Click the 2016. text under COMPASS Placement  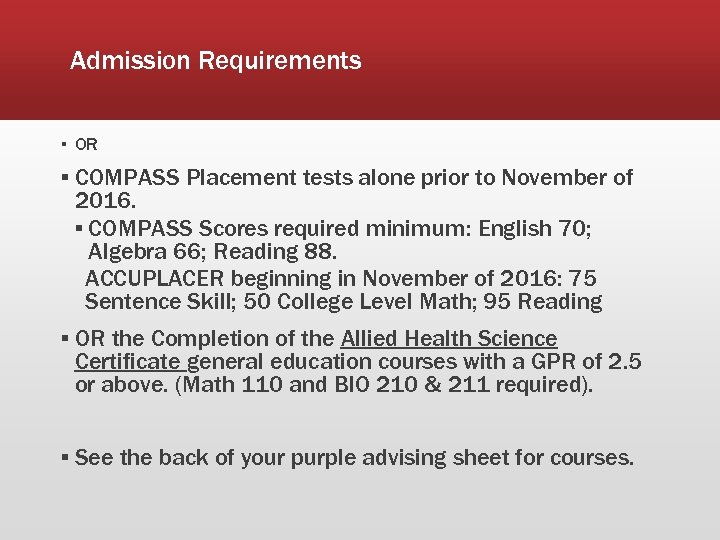click(x=107, y=201)
